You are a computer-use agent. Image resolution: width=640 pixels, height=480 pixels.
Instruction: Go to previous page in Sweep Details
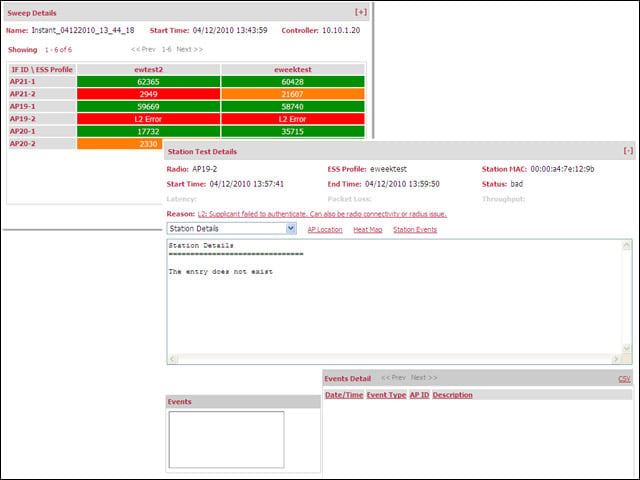click(x=143, y=49)
